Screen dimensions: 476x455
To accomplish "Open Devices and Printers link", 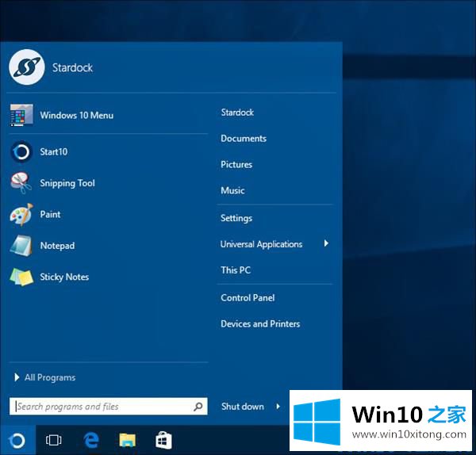I will click(x=260, y=324).
